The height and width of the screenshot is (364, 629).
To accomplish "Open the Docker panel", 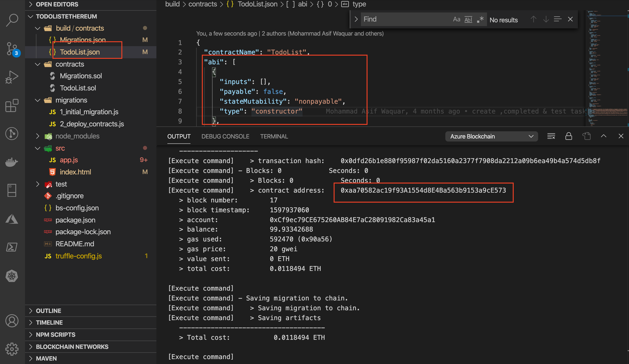I will 12,162.
